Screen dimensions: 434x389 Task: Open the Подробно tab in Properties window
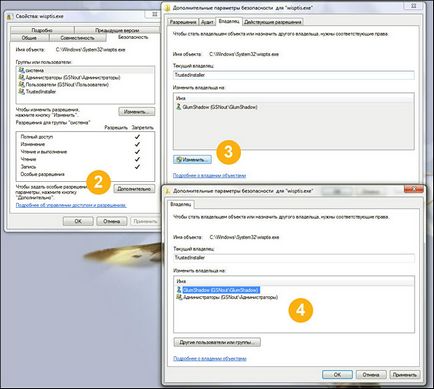tap(42, 30)
